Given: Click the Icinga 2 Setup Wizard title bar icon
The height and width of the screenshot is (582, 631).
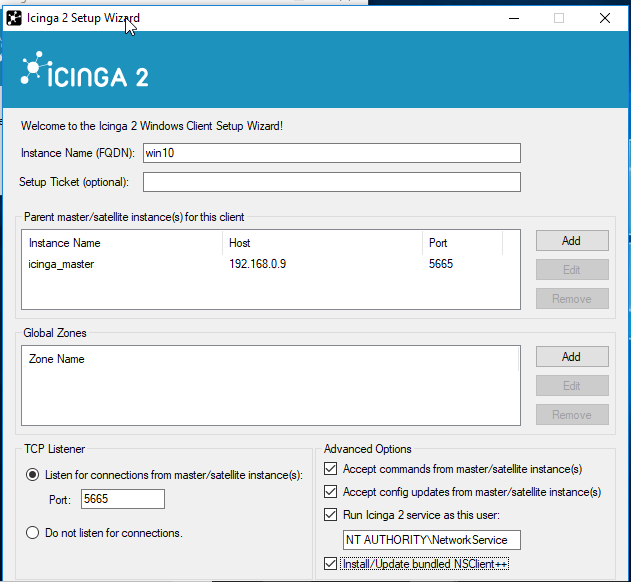Looking at the screenshot, I should (x=14, y=18).
